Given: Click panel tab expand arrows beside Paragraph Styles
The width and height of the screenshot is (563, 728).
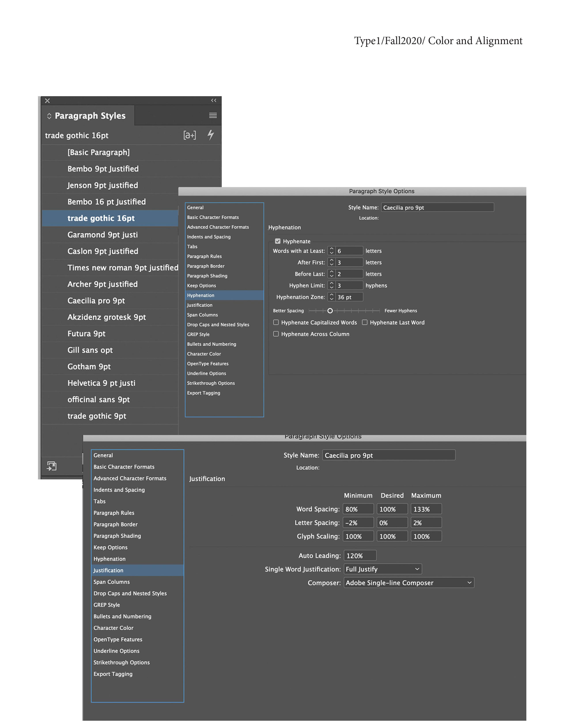Looking at the screenshot, I should [49, 116].
